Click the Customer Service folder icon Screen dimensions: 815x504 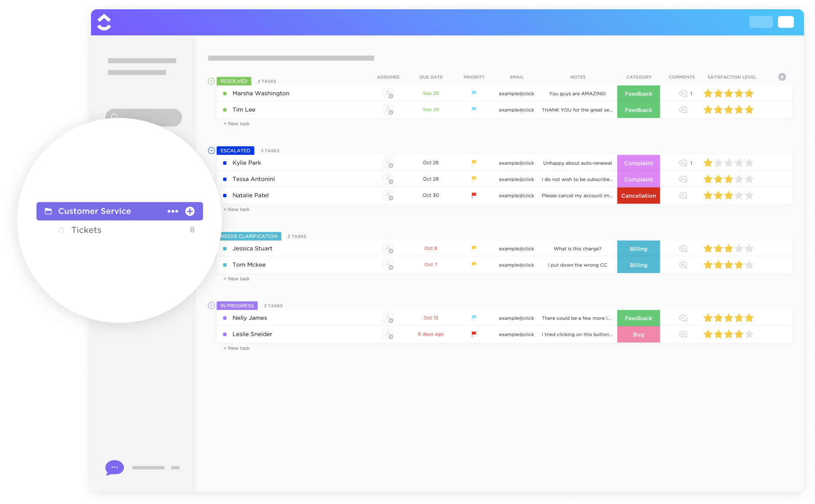tap(48, 211)
